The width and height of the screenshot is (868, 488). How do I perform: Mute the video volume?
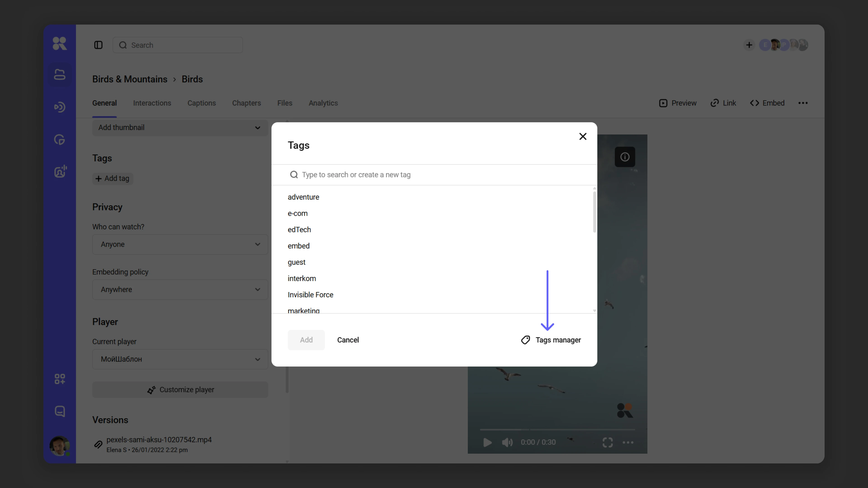[x=507, y=442]
